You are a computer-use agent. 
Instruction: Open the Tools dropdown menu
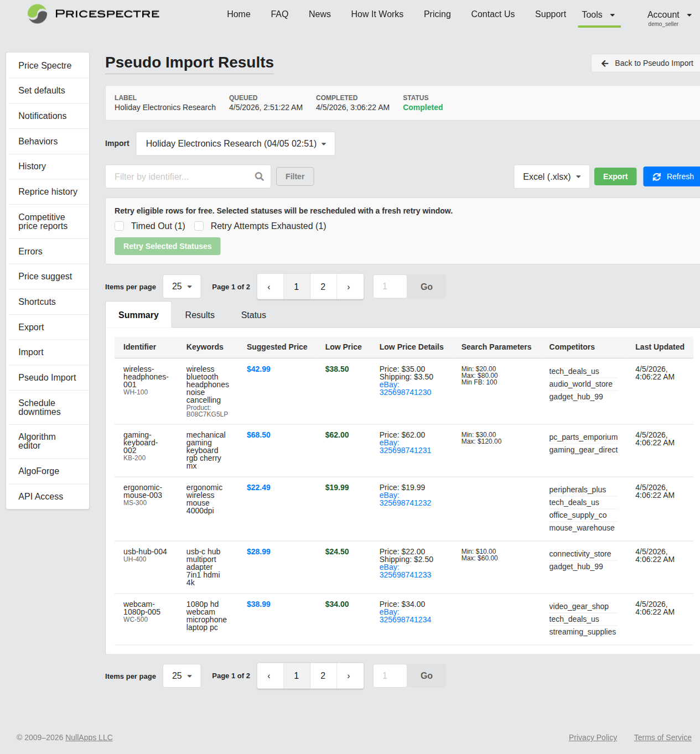tap(599, 14)
